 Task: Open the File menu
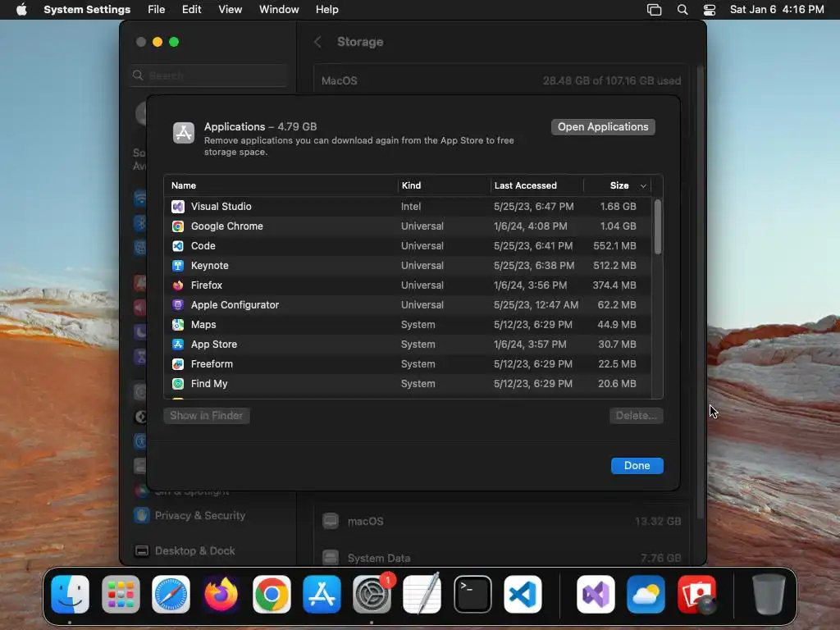(157, 10)
